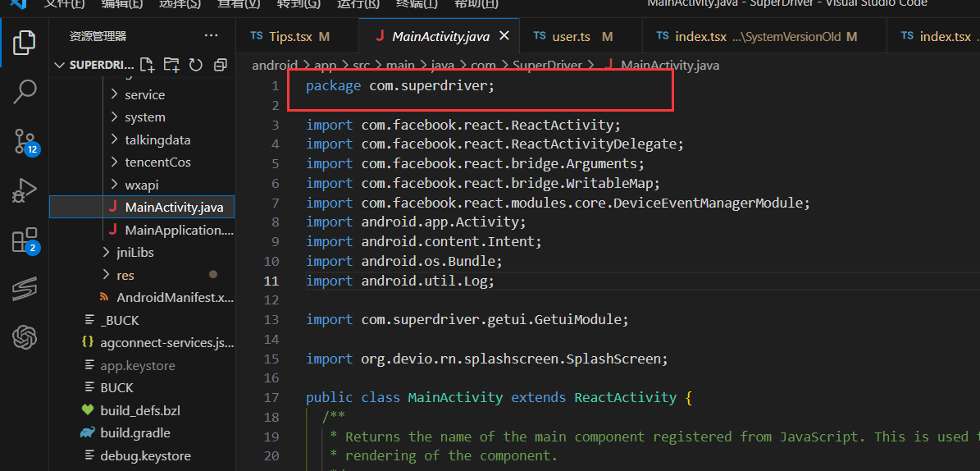Image resolution: width=980 pixels, height=471 pixels.
Task: Click breadcrumb segment 'com'
Action: pyautogui.click(x=483, y=65)
